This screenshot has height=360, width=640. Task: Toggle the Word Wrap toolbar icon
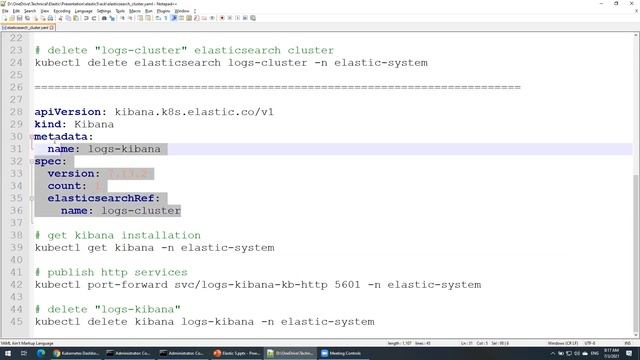tap(158, 18)
